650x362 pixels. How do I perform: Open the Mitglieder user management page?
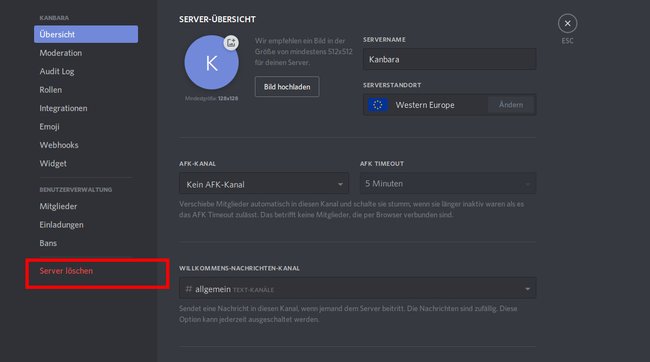click(x=58, y=206)
